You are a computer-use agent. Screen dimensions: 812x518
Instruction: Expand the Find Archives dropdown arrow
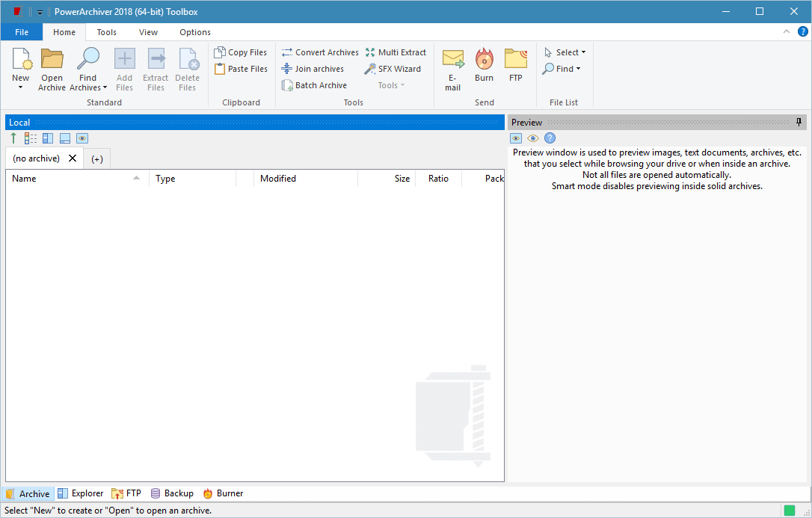click(105, 88)
